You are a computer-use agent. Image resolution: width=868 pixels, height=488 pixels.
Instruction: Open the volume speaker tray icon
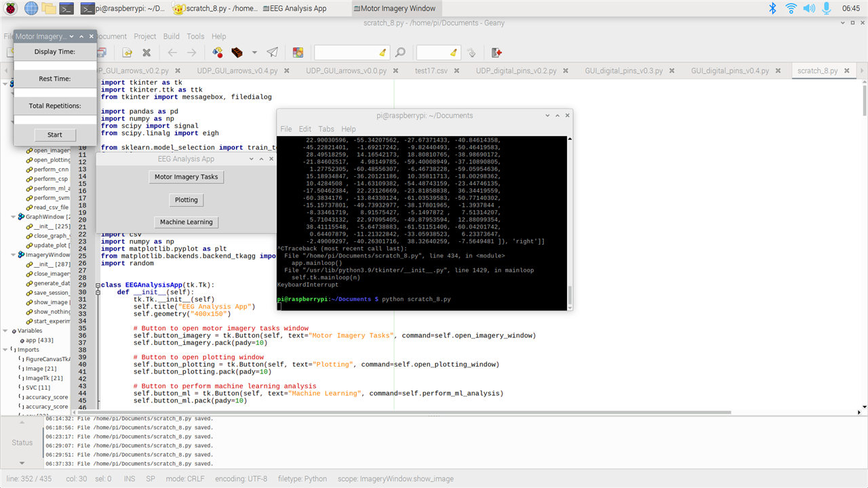pyautogui.click(x=809, y=8)
